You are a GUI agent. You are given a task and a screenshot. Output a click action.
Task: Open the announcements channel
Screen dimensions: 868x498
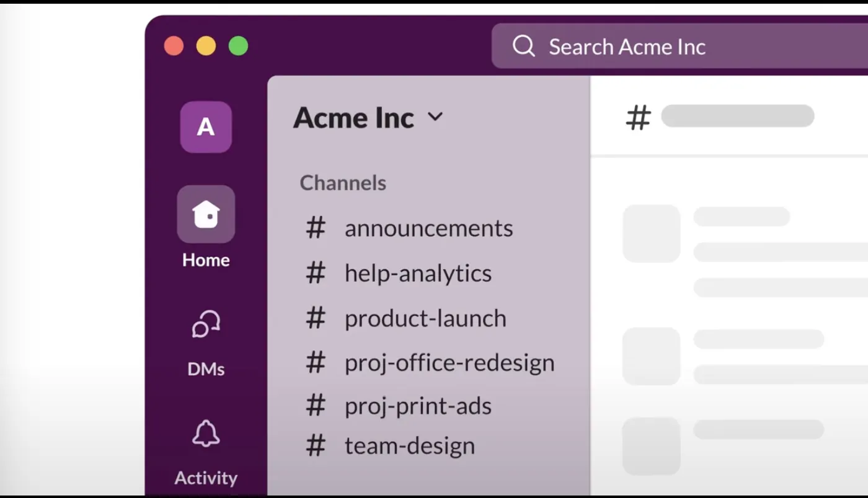click(x=428, y=229)
